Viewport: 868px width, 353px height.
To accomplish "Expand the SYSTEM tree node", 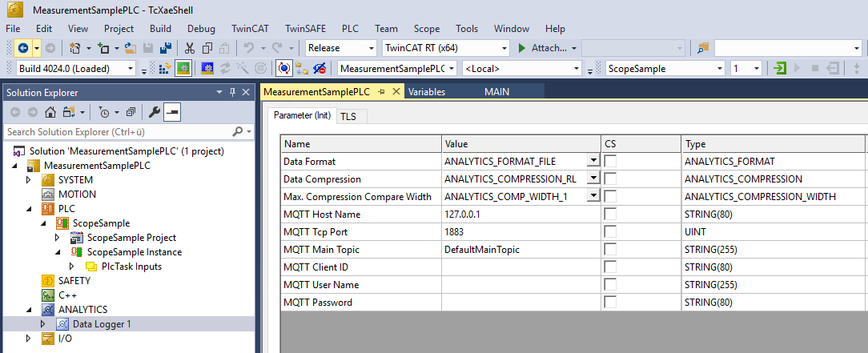I will (x=29, y=180).
